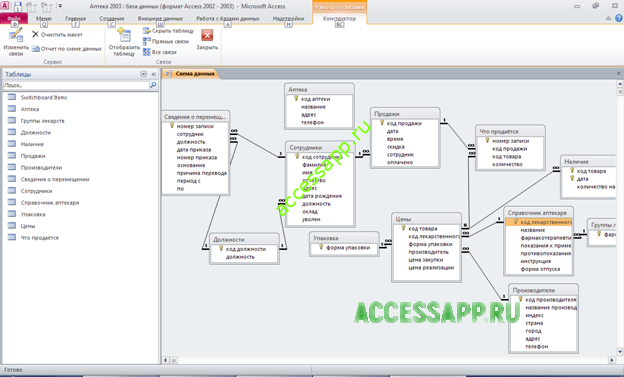Switch to Внешние данные tab
The image size is (624, 377).
[160, 18]
